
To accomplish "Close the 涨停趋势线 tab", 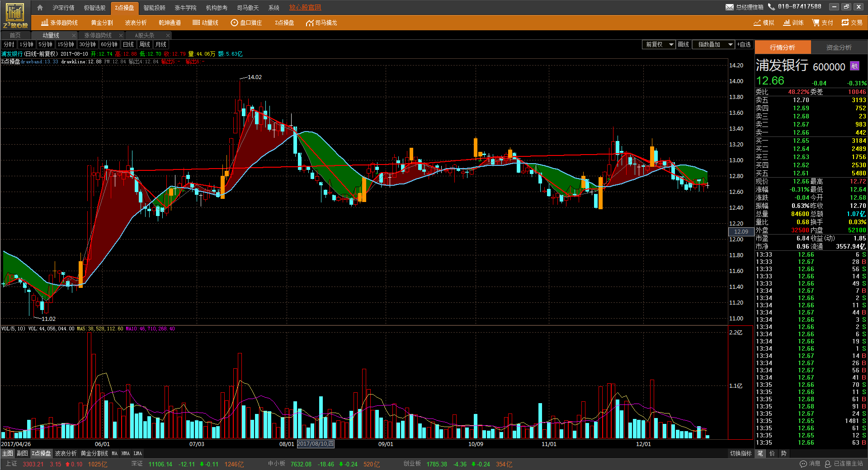I will pyautogui.click(x=121, y=35).
